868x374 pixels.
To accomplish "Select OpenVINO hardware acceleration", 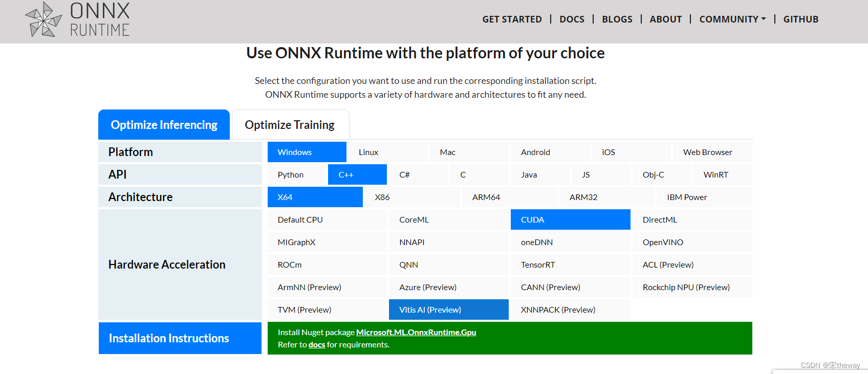I will (692, 242).
